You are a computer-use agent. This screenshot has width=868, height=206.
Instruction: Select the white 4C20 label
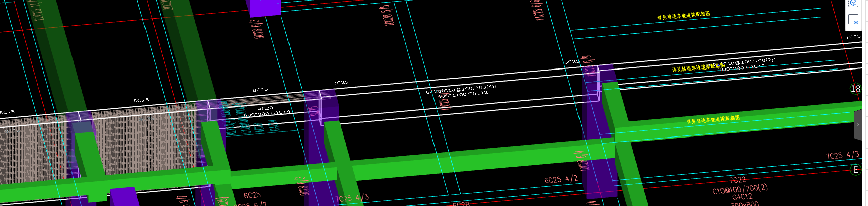[x=265, y=108]
